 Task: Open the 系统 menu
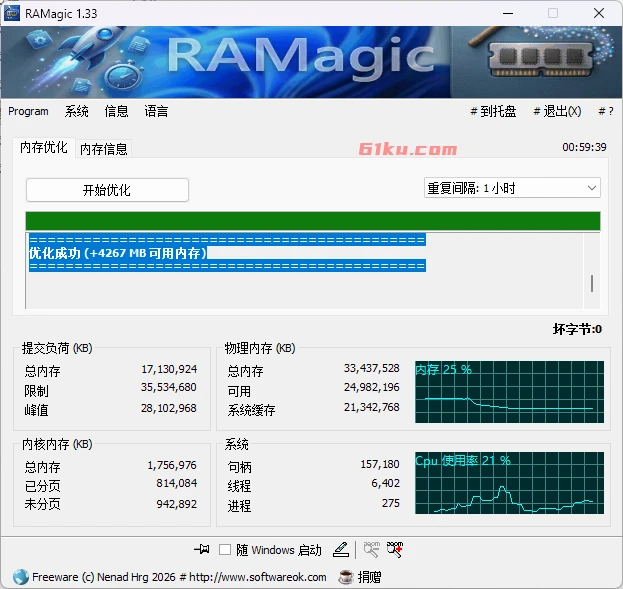(77, 111)
